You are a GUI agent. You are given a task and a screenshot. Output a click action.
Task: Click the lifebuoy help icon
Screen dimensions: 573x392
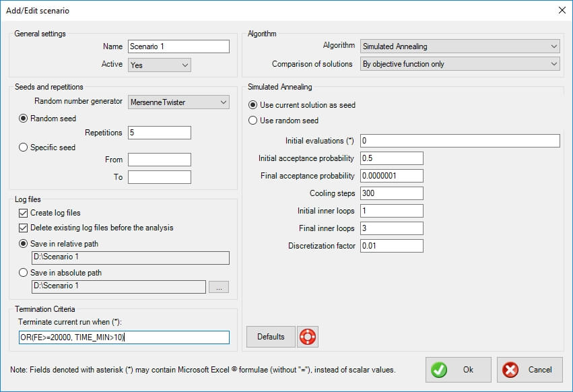(x=308, y=337)
